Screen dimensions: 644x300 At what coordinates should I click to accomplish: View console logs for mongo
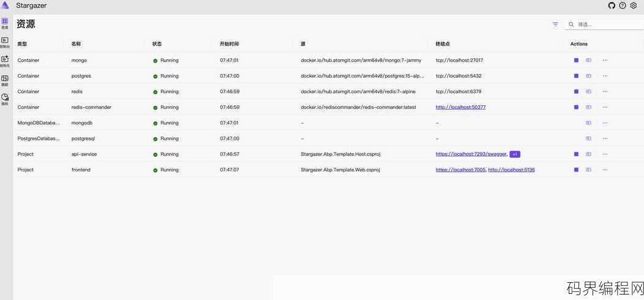(x=588, y=61)
